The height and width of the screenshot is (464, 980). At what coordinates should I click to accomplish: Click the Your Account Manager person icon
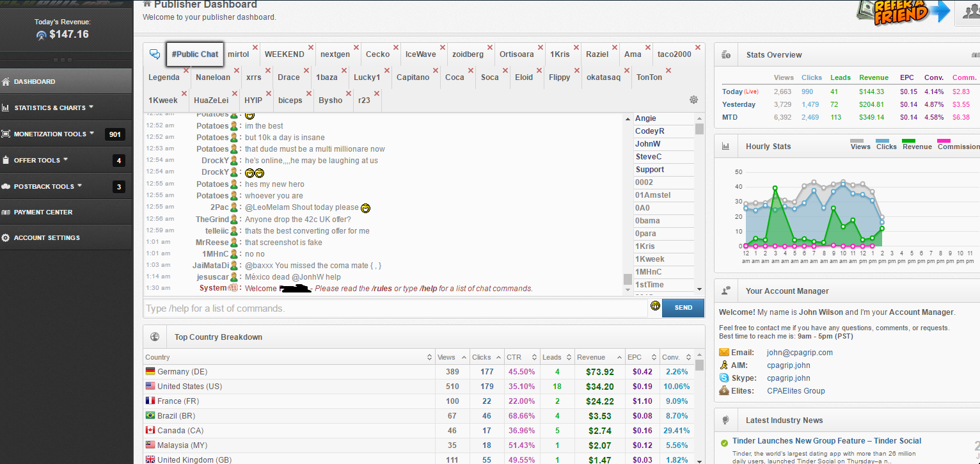[726, 291]
